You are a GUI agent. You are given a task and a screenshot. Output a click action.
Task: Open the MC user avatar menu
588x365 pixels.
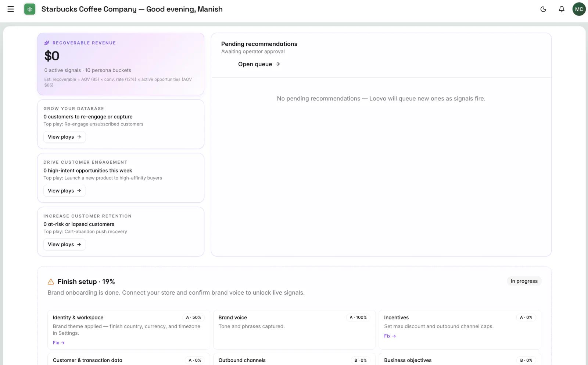[579, 9]
